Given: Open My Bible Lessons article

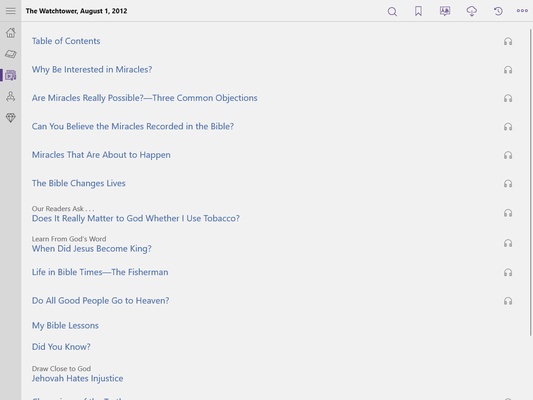Looking at the screenshot, I should [65, 326].
